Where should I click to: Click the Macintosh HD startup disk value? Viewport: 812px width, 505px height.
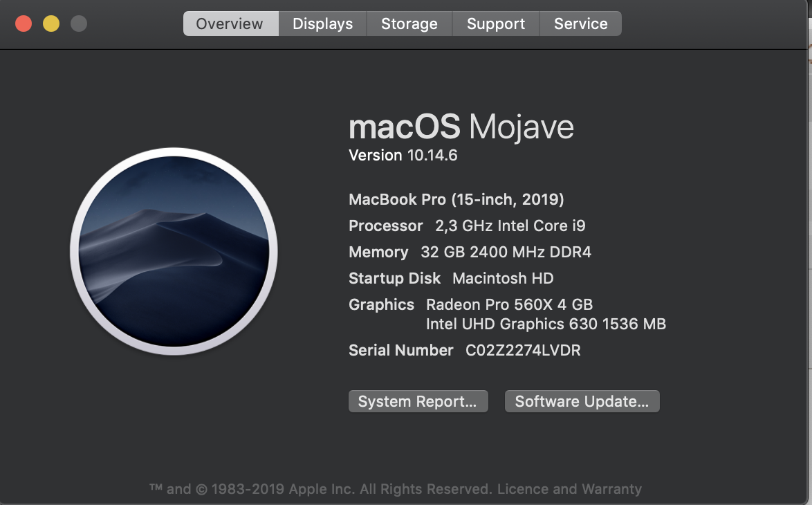[x=503, y=278]
